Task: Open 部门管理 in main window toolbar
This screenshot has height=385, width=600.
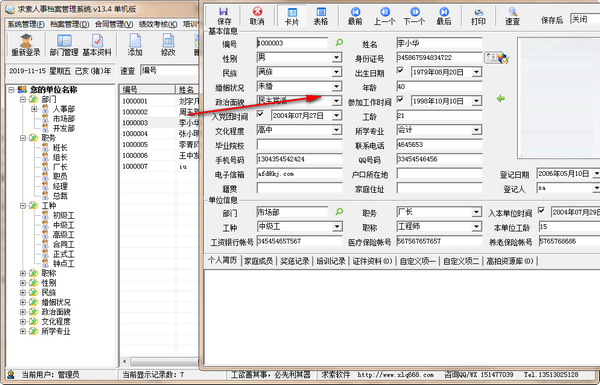Action: point(64,45)
